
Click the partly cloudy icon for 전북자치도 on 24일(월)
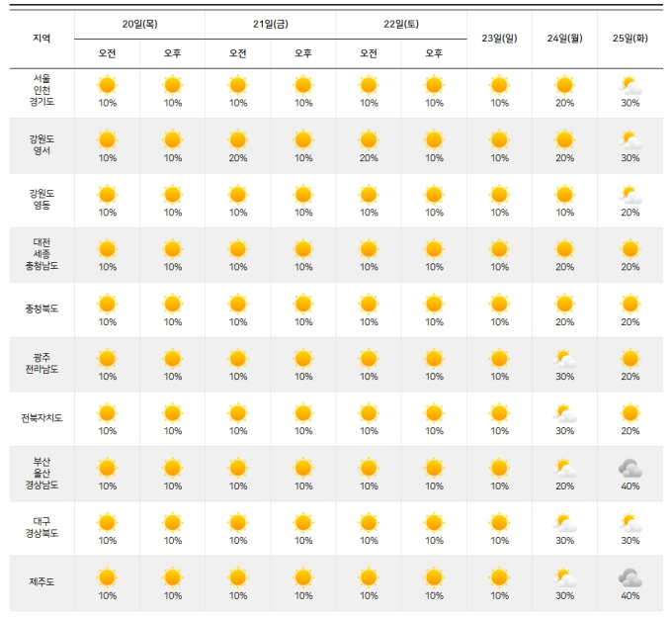564,414
